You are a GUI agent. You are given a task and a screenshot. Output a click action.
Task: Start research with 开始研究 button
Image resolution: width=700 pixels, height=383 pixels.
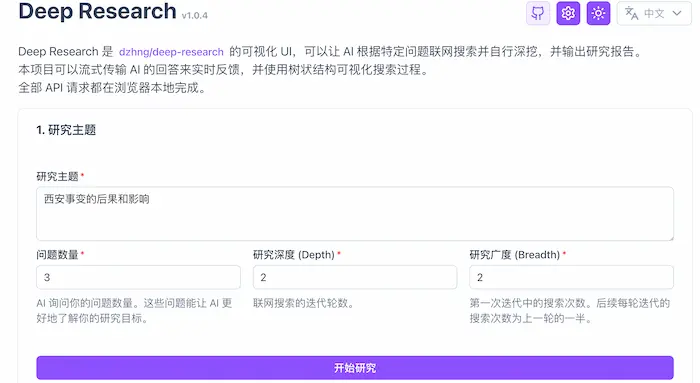(355, 368)
